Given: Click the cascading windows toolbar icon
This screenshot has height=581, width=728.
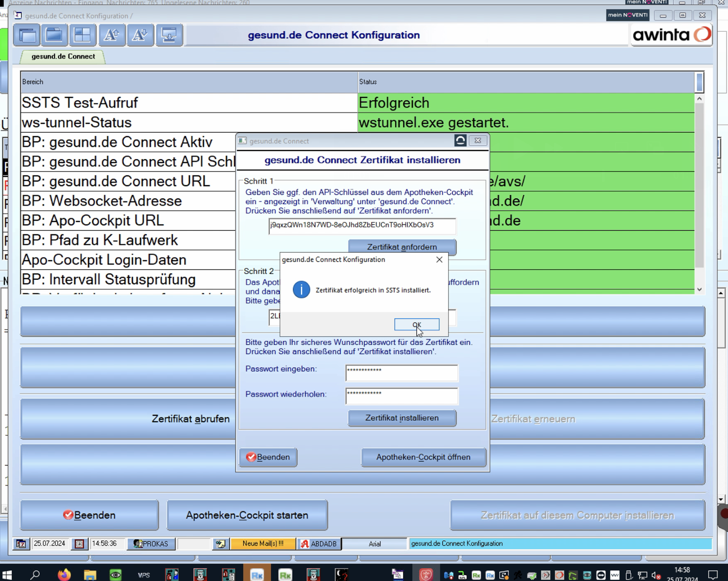Looking at the screenshot, I should tap(27, 35).
